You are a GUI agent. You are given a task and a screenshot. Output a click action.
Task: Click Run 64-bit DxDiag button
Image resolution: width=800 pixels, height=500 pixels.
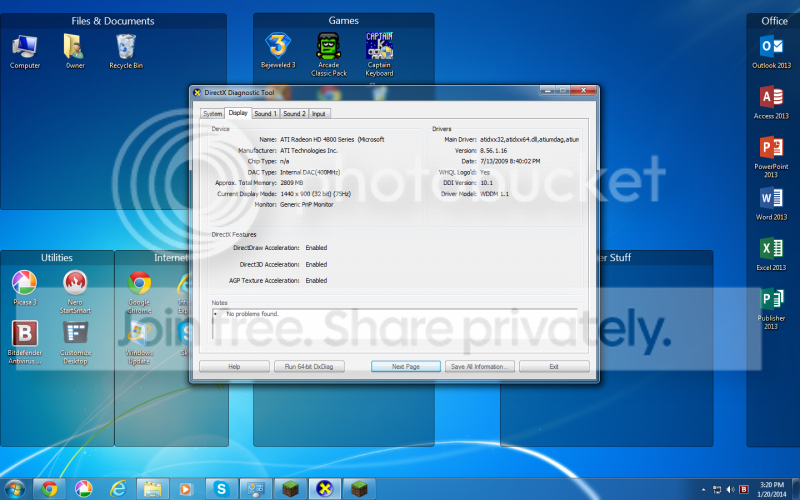310,367
